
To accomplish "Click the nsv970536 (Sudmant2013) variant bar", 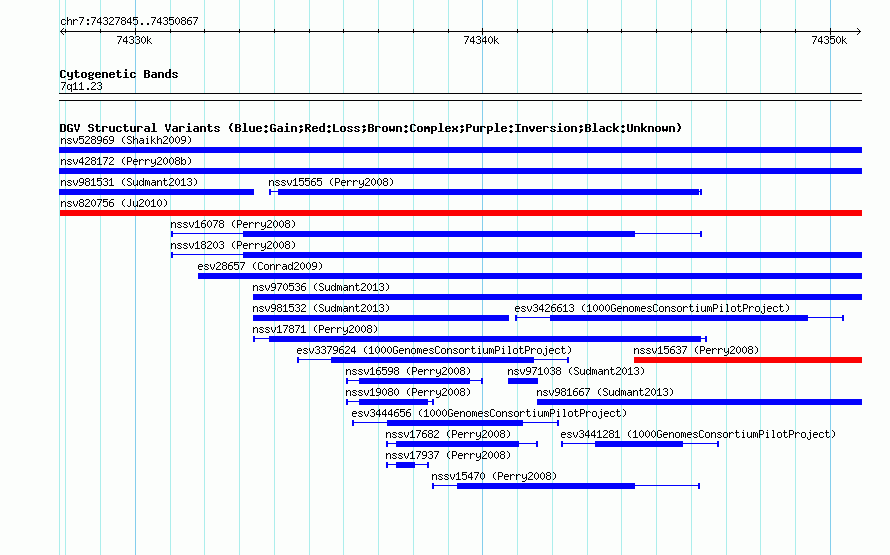I will (557, 297).
